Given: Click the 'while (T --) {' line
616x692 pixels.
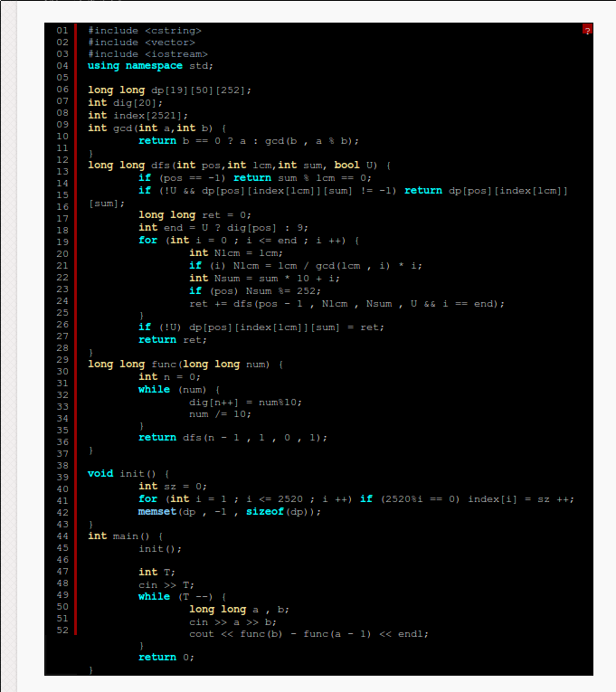Looking at the screenshot, I should (x=182, y=597).
